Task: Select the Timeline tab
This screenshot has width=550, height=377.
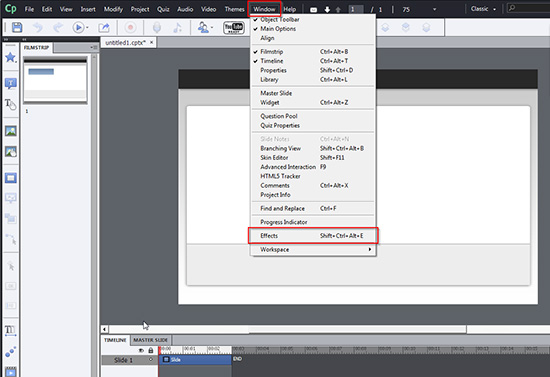Action: pos(115,340)
